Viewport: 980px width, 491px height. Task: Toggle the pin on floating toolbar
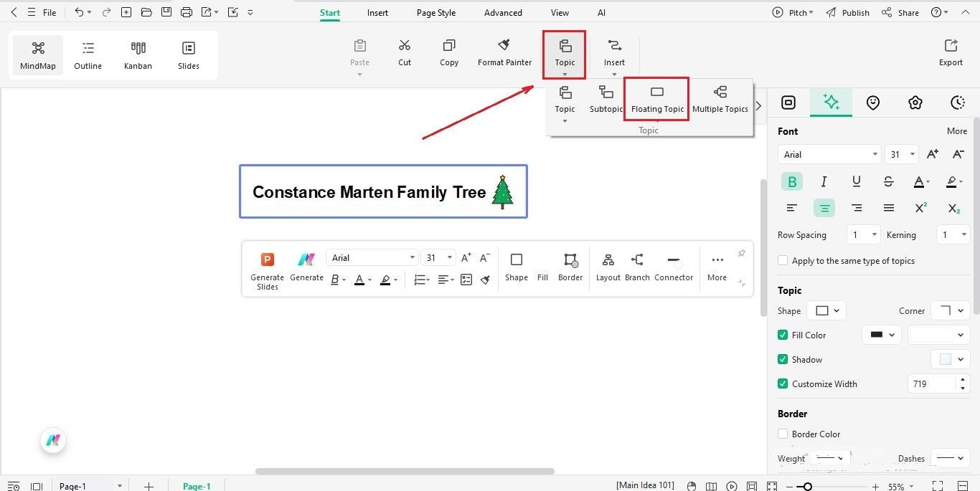(741, 254)
